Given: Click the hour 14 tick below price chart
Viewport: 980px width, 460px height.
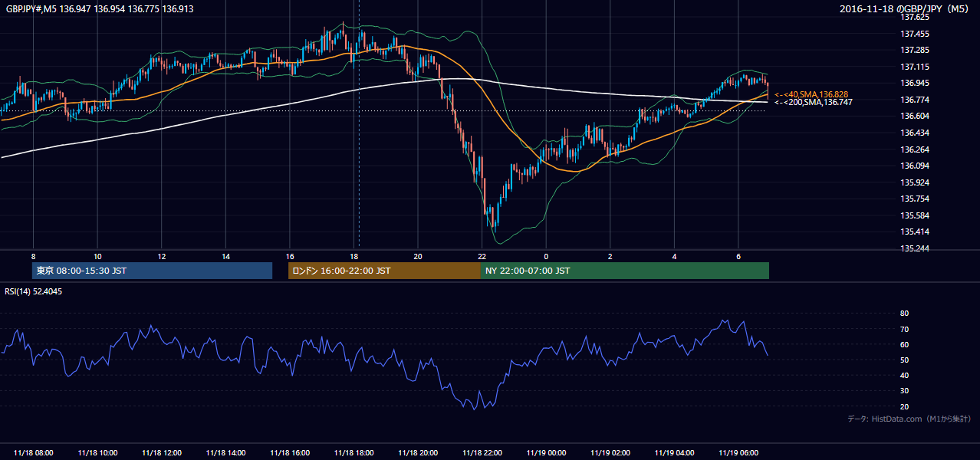Looking at the screenshot, I should point(225,256).
